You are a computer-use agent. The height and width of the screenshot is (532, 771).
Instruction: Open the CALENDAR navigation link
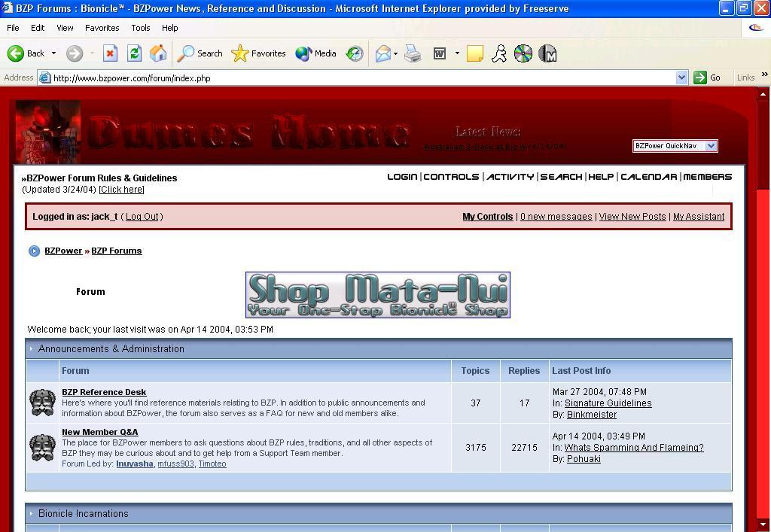click(648, 177)
